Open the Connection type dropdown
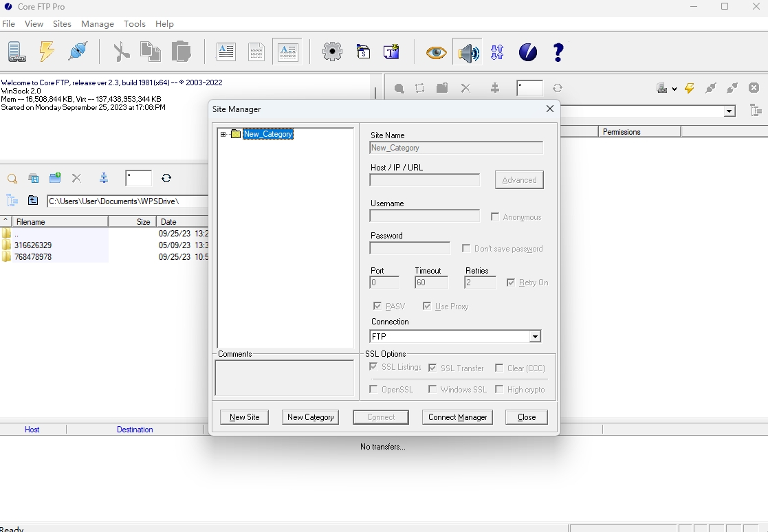Viewport: 768px width, 532px height. (535, 336)
